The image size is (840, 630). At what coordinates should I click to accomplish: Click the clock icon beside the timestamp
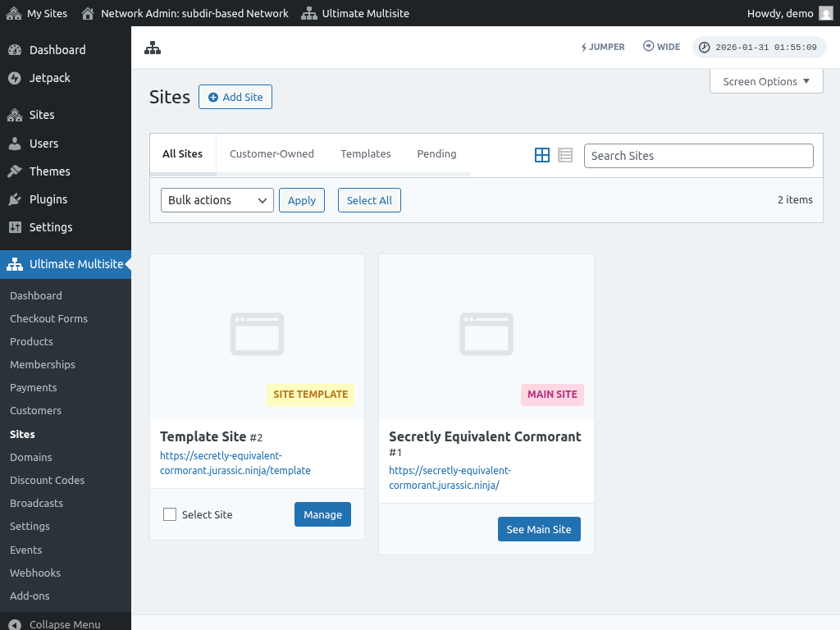[x=705, y=47]
